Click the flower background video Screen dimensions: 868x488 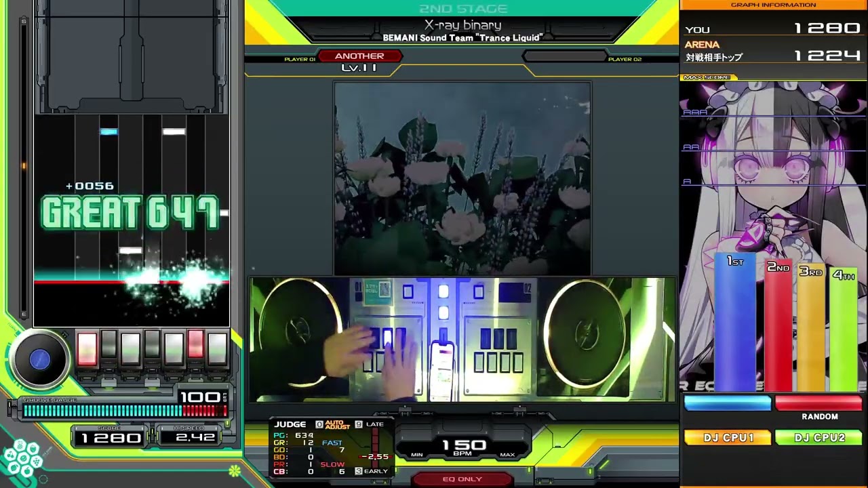462,179
